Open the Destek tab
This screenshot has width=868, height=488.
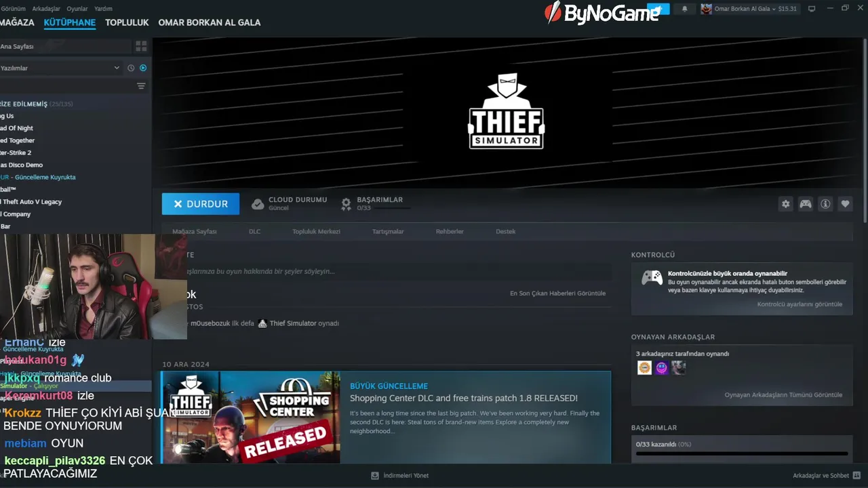[505, 231]
